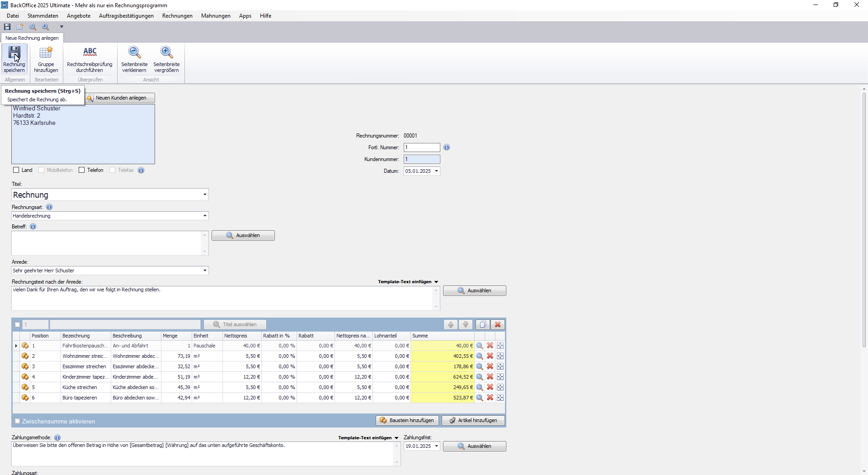The height and width of the screenshot is (475, 868).
Task: Delete the Wohnzimmer streichen position
Action: tap(490, 356)
